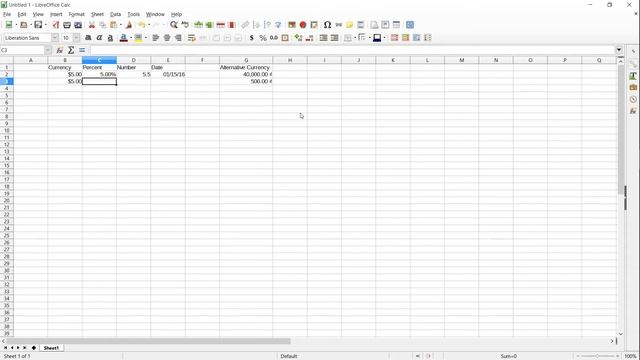Save the document with Save icon
Viewport: 640px width, 360px height.
point(38,25)
